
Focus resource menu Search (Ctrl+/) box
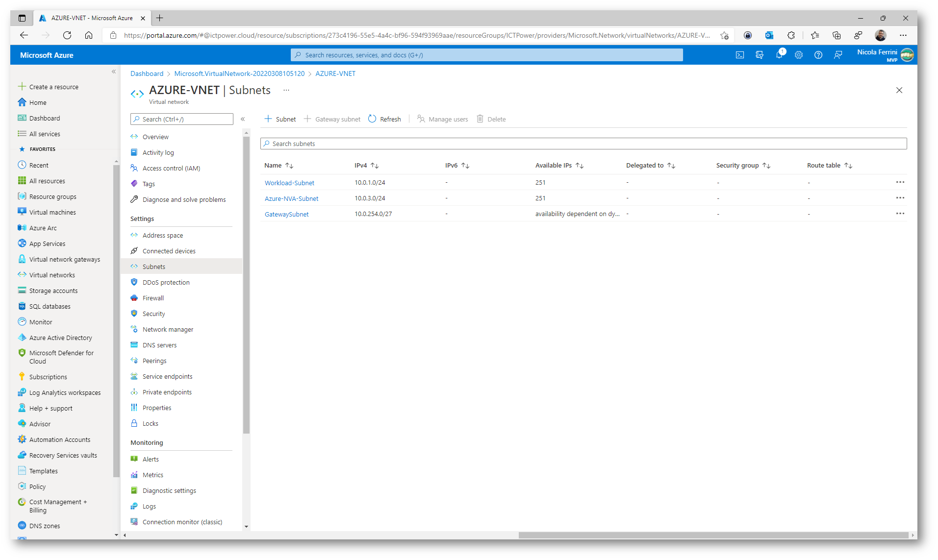182,119
